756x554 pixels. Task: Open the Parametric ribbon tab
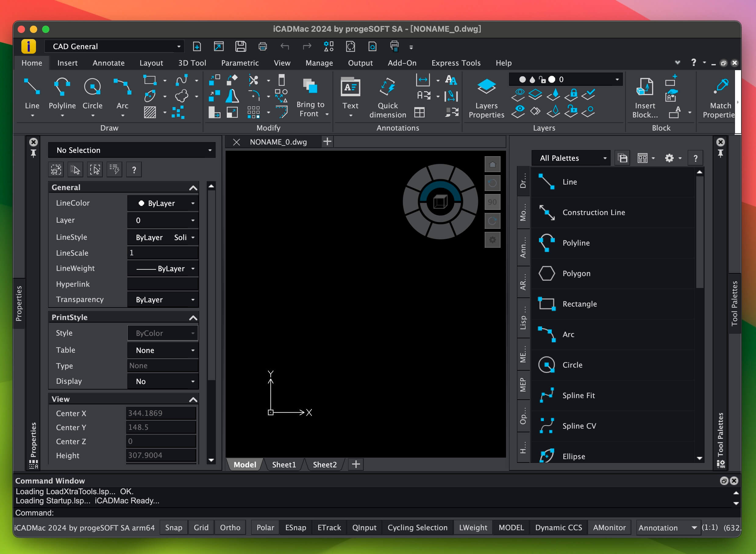tap(240, 63)
